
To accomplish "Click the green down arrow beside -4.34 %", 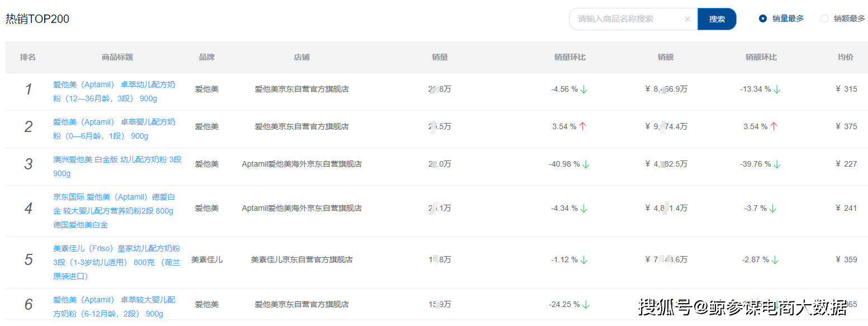I will (x=584, y=209).
